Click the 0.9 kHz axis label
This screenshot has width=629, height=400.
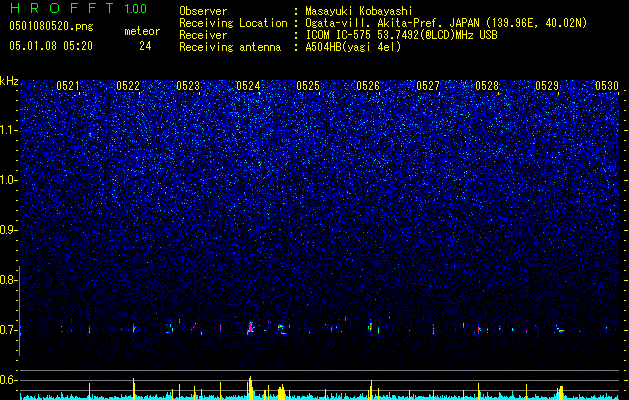[9, 230]
